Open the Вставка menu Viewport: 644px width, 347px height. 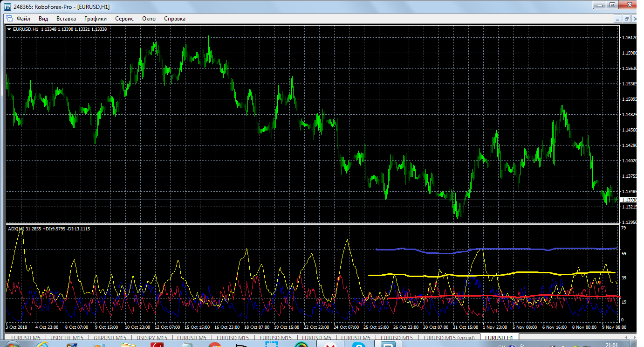[66, 19]
